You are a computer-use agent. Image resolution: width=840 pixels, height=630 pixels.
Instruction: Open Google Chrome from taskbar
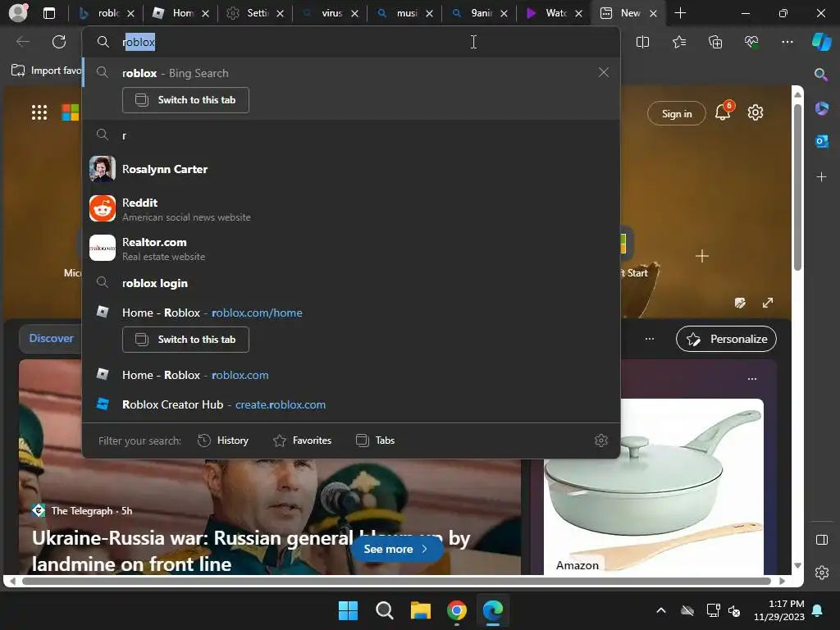point(456,610)
